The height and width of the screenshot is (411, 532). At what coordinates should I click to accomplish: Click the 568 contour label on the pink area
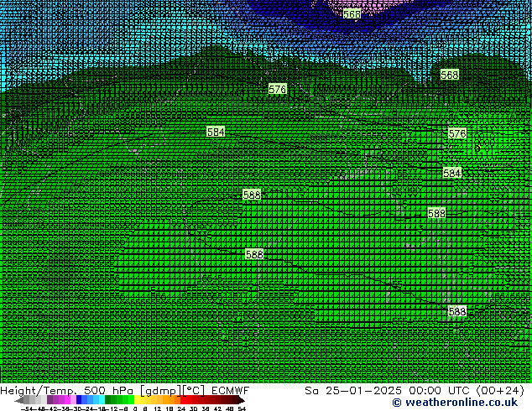coord(352,14)
